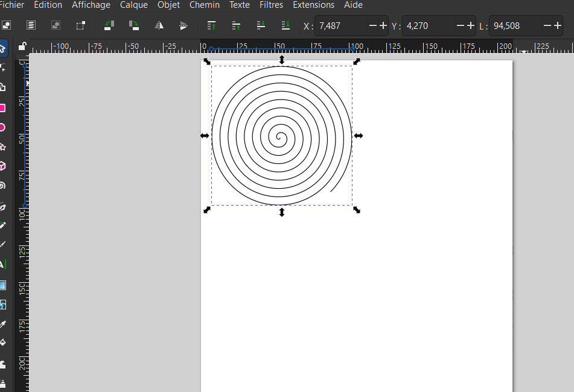574x392 pixels.
Task: Lower selection to bottom
Action: coord(286,26)
